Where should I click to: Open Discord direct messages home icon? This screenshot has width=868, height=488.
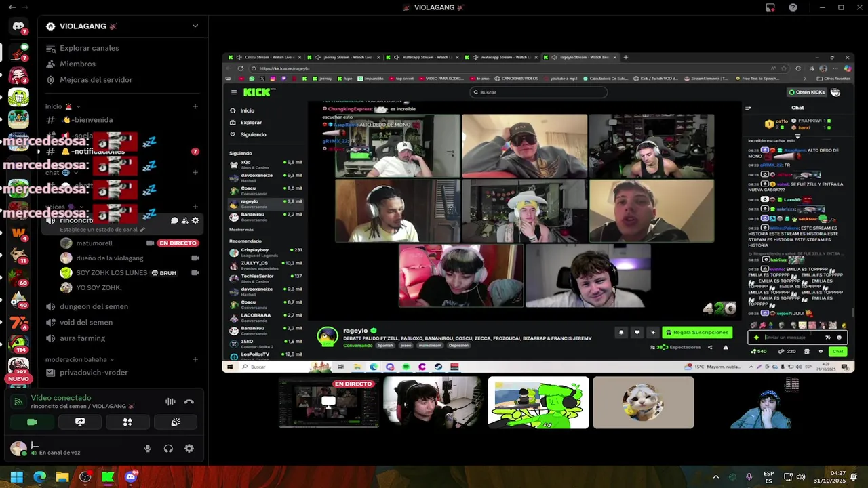click(x=18, y=26)
